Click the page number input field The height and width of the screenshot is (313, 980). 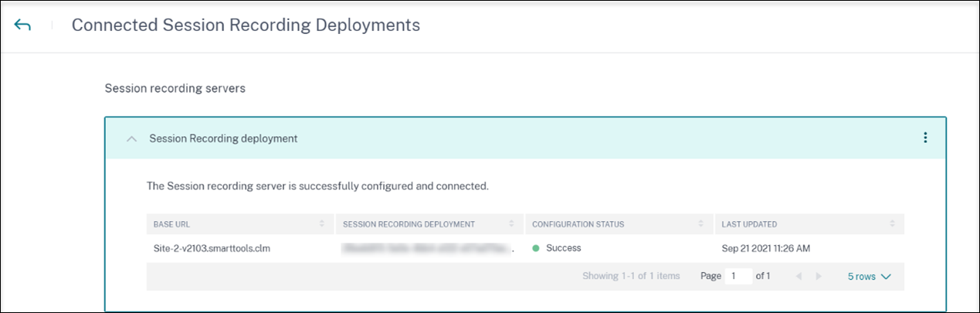click(x=738, y=277)
